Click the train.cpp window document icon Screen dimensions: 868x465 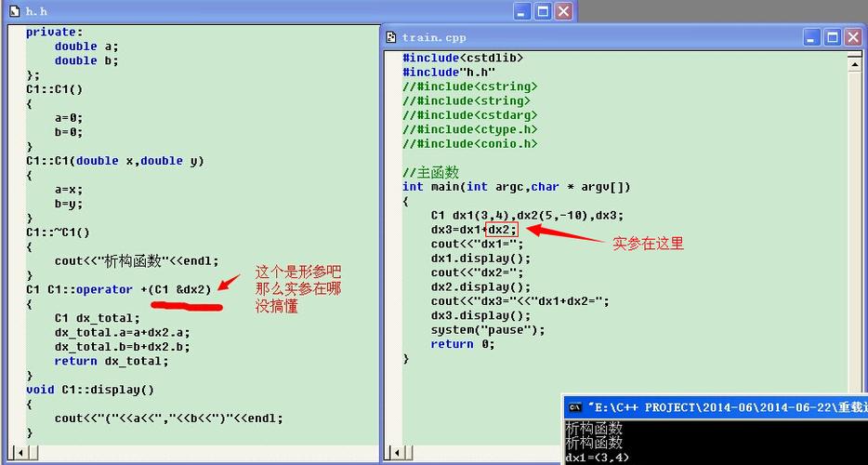[x=391, y=38]
